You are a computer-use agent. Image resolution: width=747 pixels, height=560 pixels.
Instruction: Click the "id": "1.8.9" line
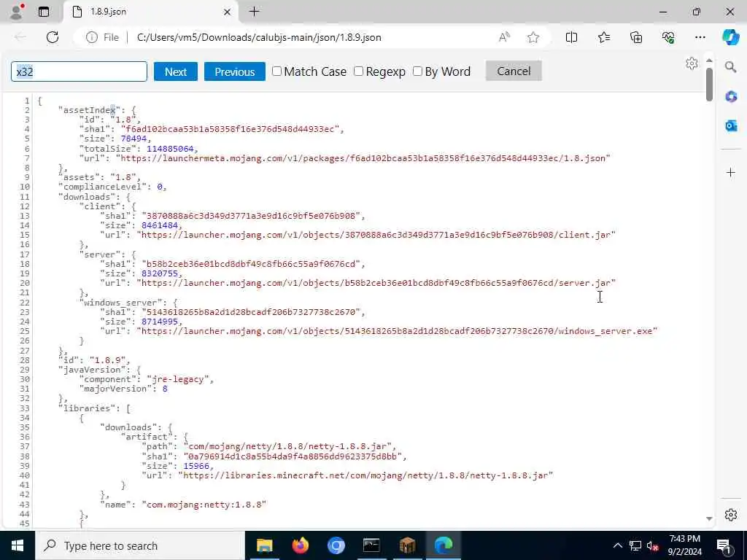click(x=94, y=360)
